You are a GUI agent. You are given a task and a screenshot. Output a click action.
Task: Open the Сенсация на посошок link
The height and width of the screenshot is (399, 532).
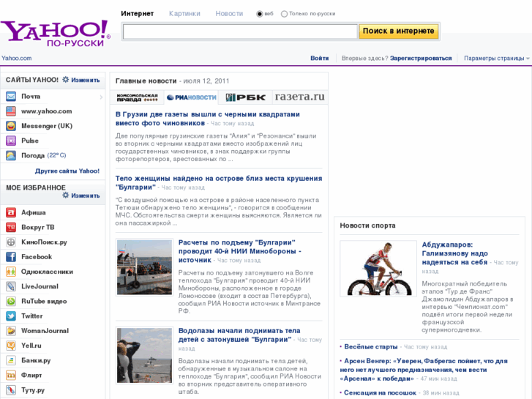380,392
